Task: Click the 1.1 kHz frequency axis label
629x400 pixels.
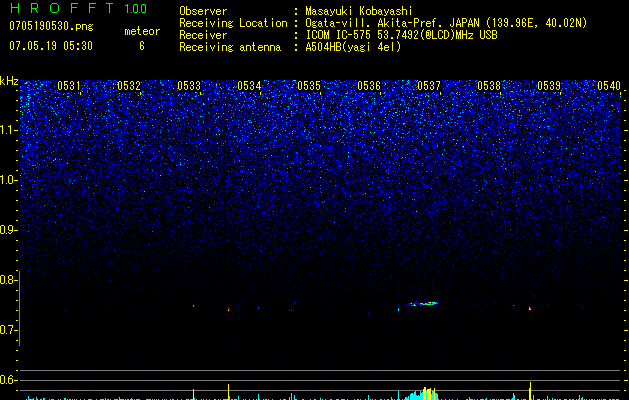Action: (x=8, y=130)
